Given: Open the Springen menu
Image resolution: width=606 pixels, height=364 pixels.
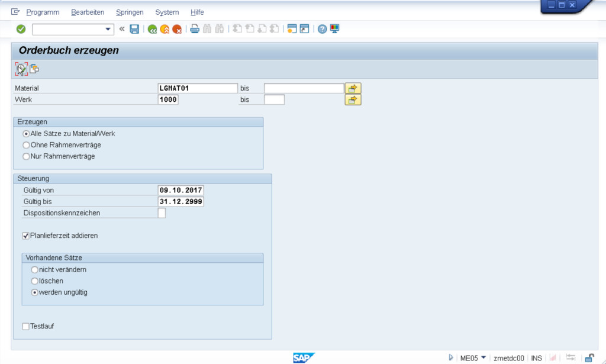Looking at the screenshot, I should [130, 12].
